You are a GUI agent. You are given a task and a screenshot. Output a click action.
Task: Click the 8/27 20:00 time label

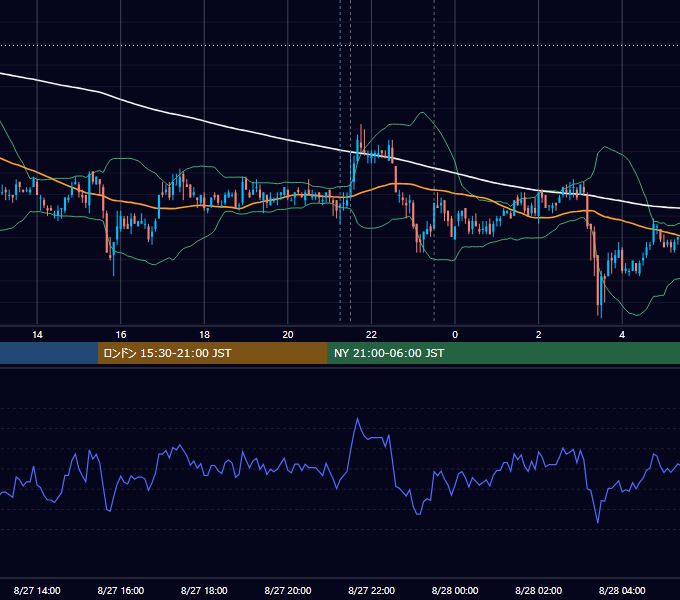(288, 590)
